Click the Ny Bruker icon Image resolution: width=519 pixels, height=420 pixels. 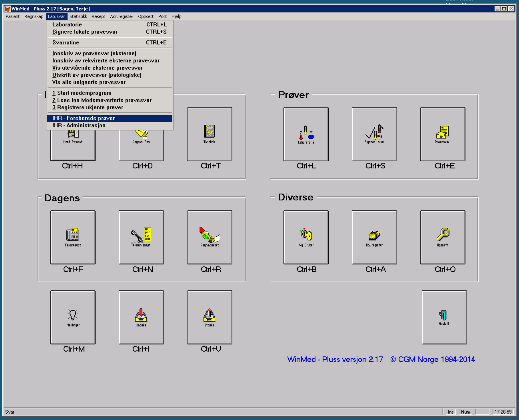[x=306, y=237]
